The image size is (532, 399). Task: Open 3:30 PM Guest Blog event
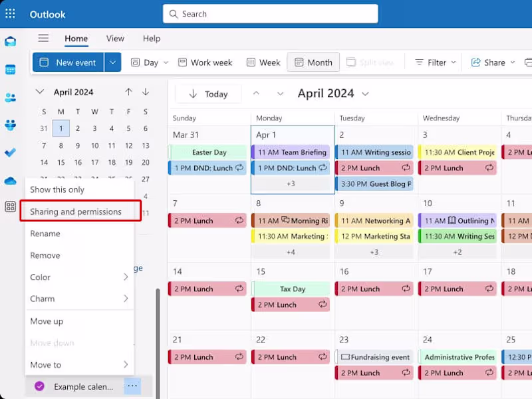coord(374,184)
